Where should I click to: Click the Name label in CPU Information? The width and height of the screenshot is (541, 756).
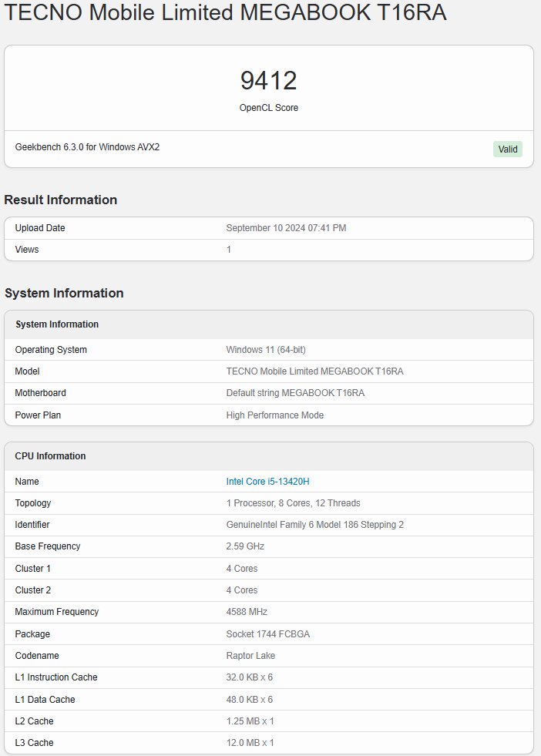[x=27, y=481]
